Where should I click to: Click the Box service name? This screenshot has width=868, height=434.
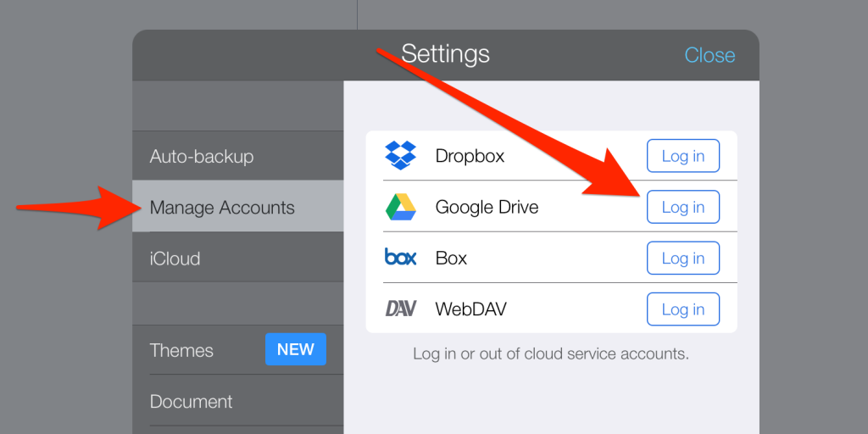click(x=451, y=258)
